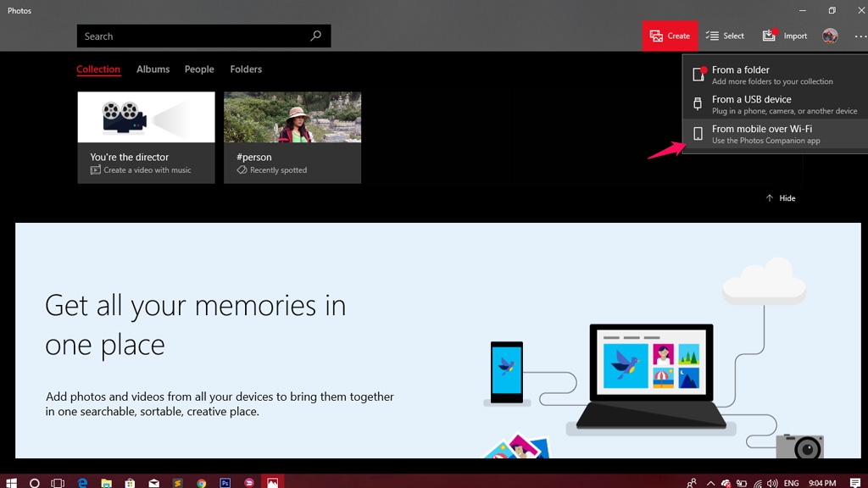
Task: Click into the Search text box
Action: tap(191, 36)
